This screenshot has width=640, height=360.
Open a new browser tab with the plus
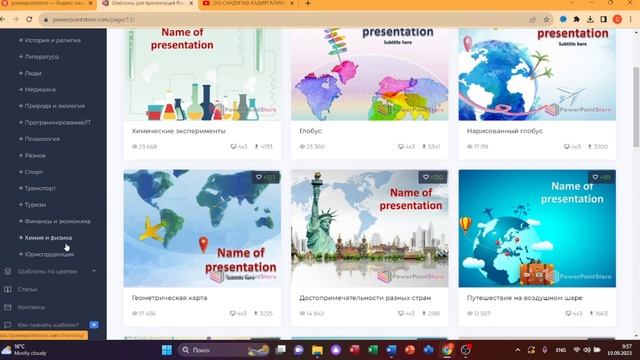[x=308, y=3]
